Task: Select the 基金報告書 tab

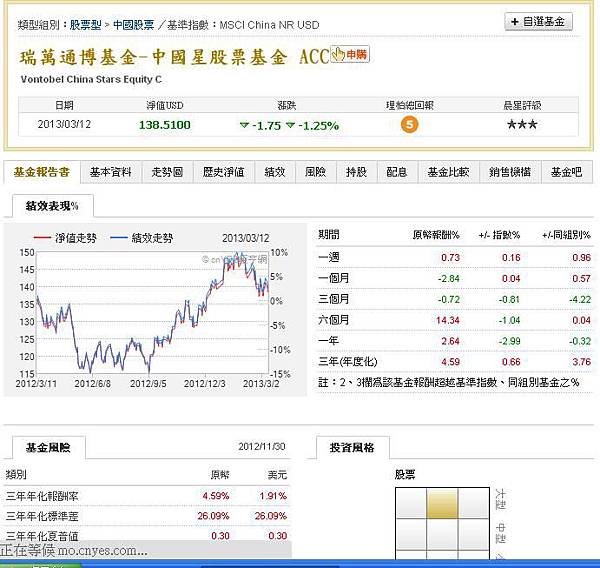Action: pyautogui.click(x=42, y=172)
